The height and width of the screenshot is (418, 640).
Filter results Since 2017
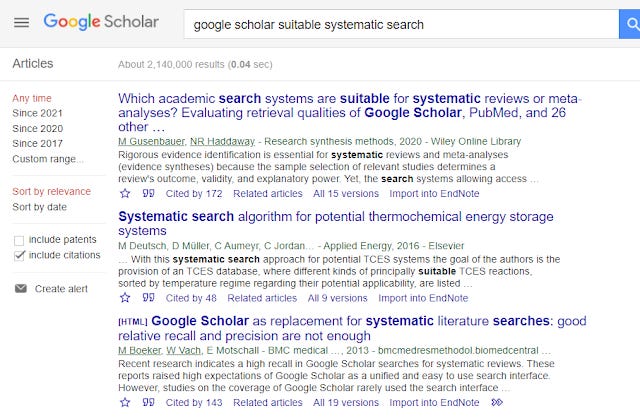[37, 144]
